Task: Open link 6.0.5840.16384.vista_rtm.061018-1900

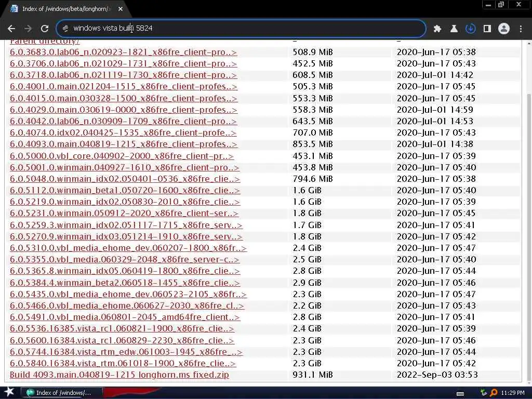Action: (123, 363)
